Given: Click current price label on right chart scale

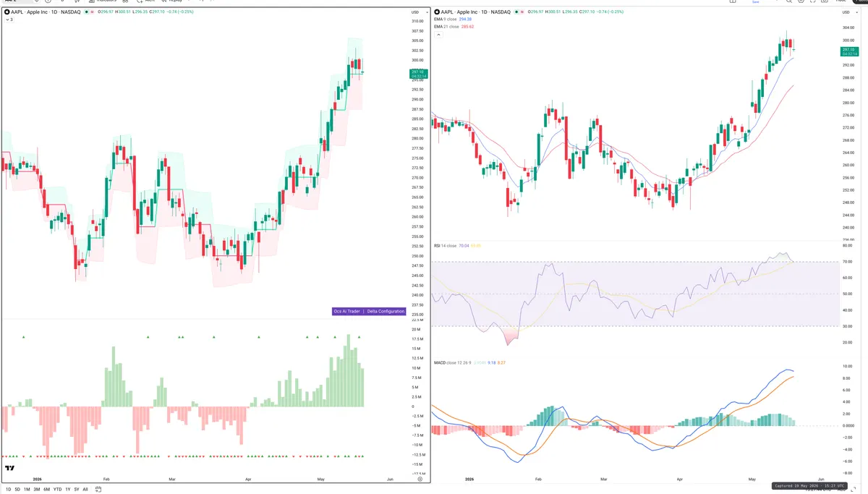Looking at the screenshot, I should (848, 51).
